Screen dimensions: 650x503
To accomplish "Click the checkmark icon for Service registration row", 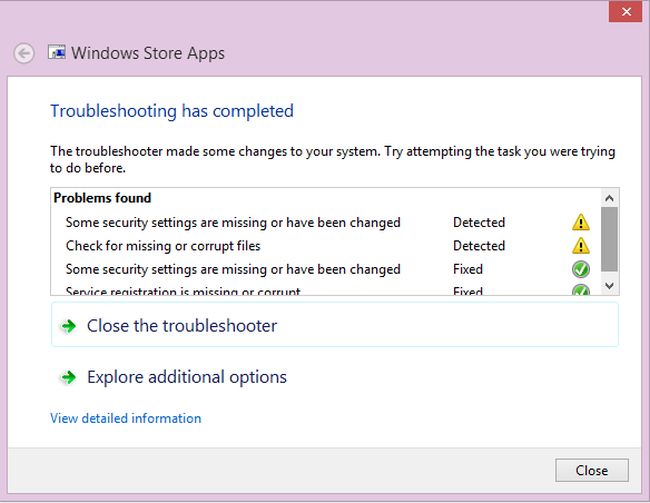I will pyautogui.click(x=581, y=290).
